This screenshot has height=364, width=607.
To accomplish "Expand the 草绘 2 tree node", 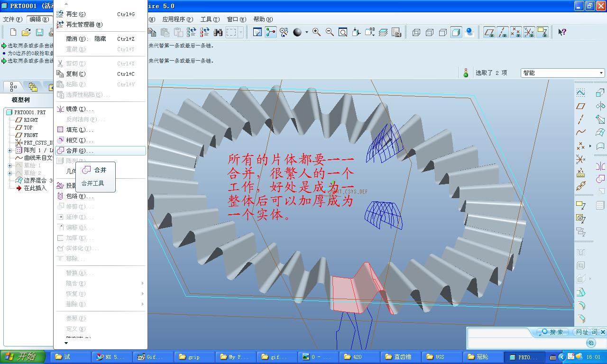I will pyautogui.click(x=10, y=173).
